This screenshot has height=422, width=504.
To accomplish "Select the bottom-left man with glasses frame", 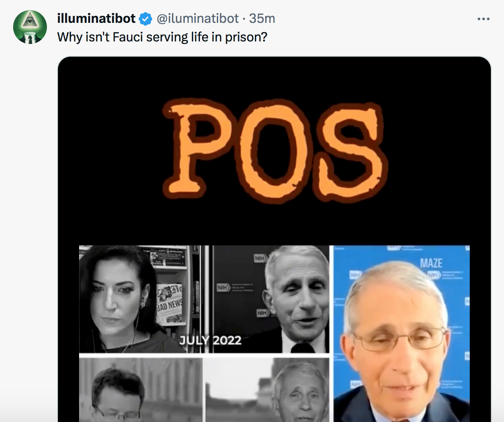I will pyautogui.click(x=141, y=390).
